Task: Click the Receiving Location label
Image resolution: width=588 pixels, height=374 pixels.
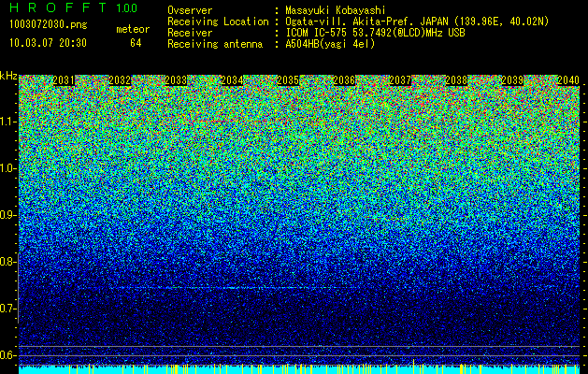Action: tap(218, 22)
